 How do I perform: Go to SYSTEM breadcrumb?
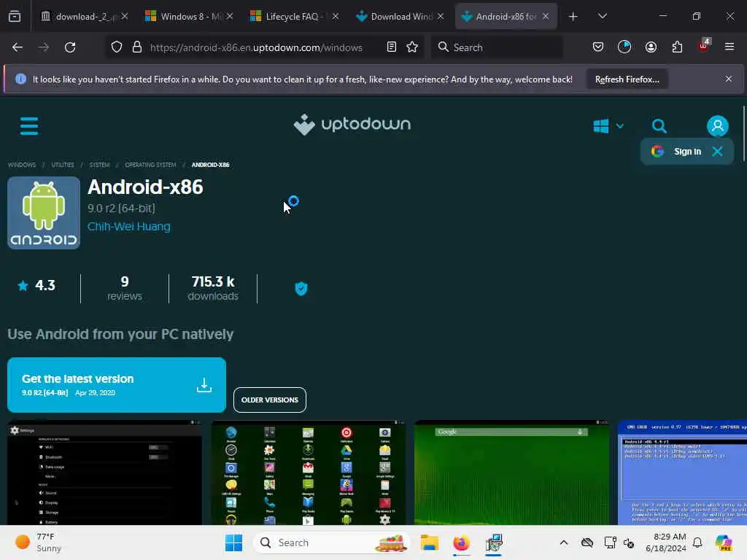(99, 165)
